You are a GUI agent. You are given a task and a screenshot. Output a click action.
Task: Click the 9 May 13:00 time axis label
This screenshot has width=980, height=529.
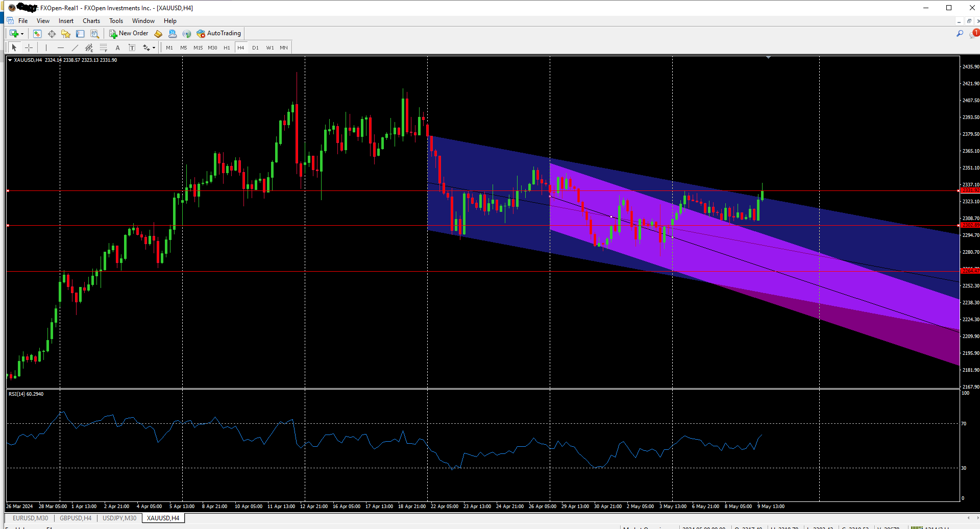[x=771, y=507]
